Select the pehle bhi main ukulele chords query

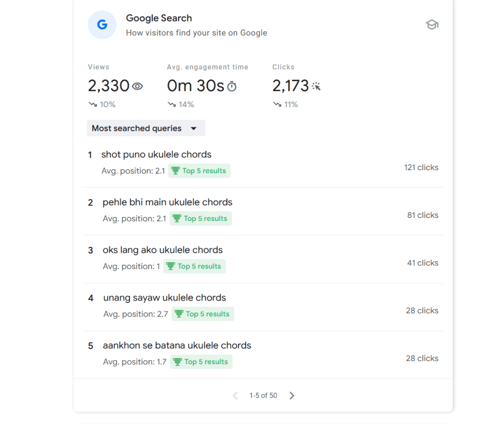pos(167,202)
